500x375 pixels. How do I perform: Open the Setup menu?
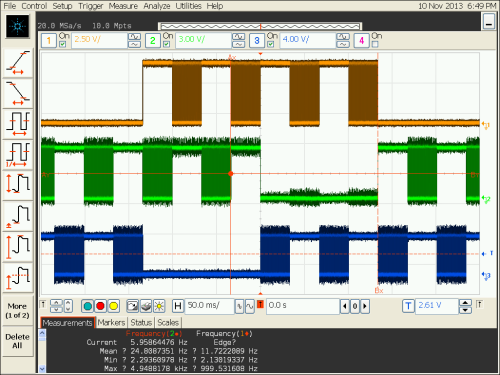(62, 6)
